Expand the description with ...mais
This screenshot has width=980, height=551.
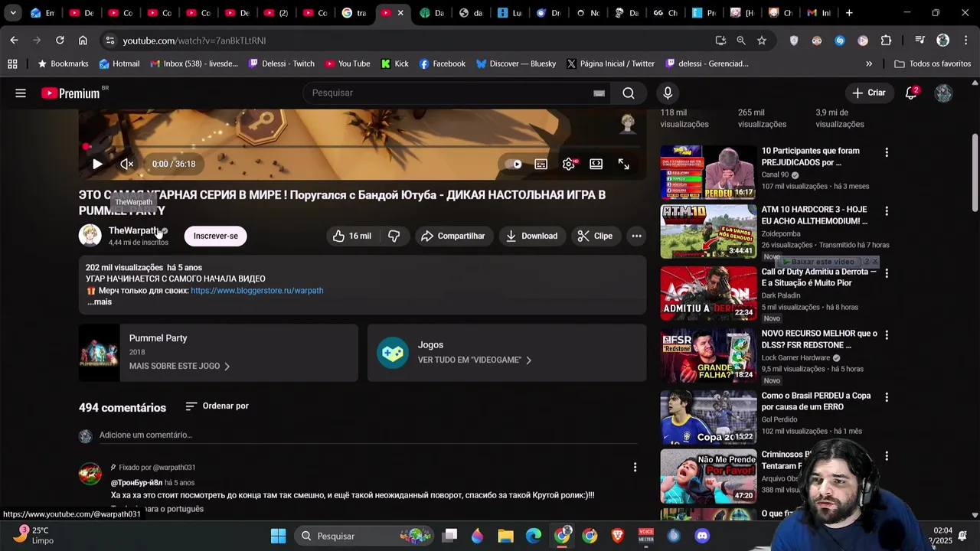click(100, 302)
